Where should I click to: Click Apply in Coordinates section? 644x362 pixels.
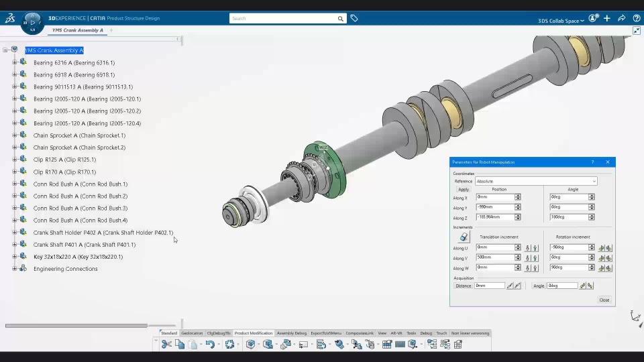[464, 189]
